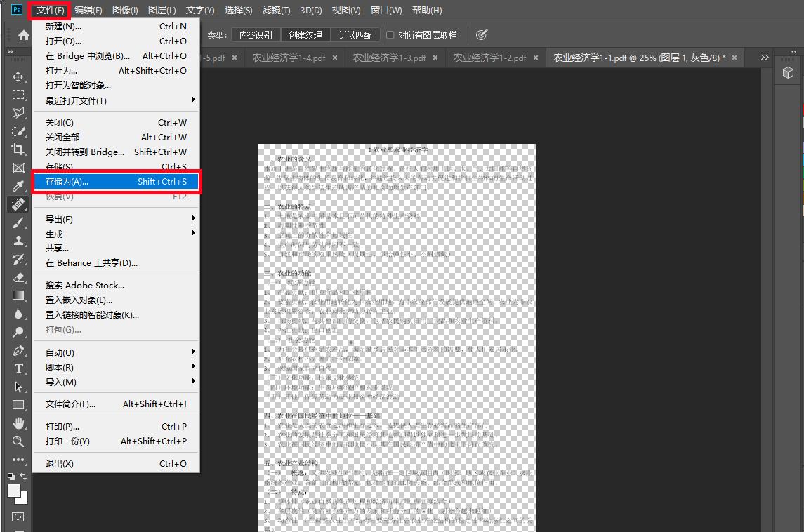Select 近似匹配 type option
This screenshot has height=532, width=804.
coord(356,35)
